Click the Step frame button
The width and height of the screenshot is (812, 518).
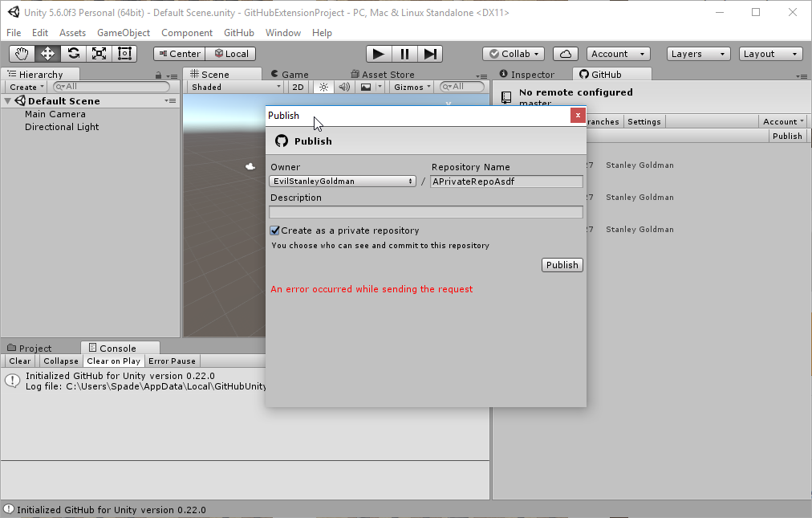430,54
